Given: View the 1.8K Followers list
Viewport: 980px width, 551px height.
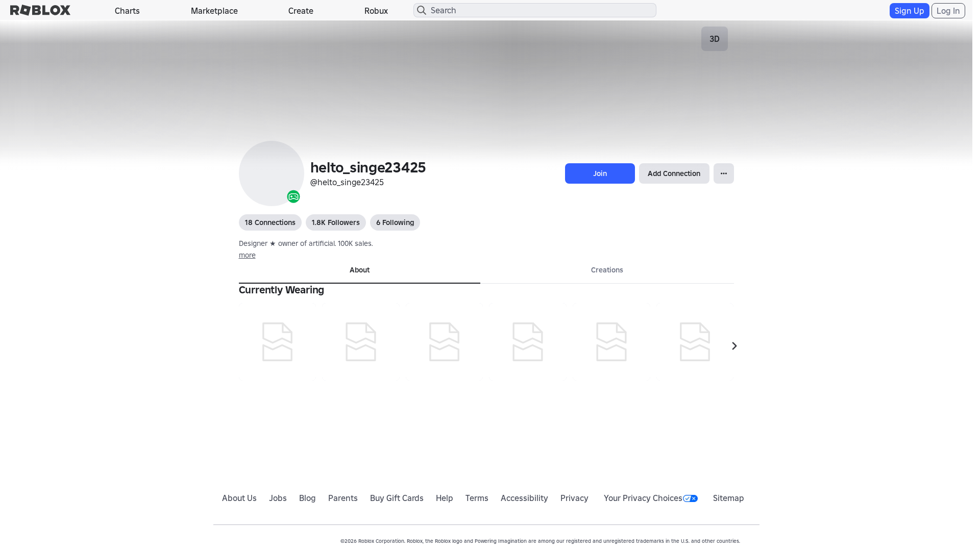Looking at the screenshot, I should 336,222.
